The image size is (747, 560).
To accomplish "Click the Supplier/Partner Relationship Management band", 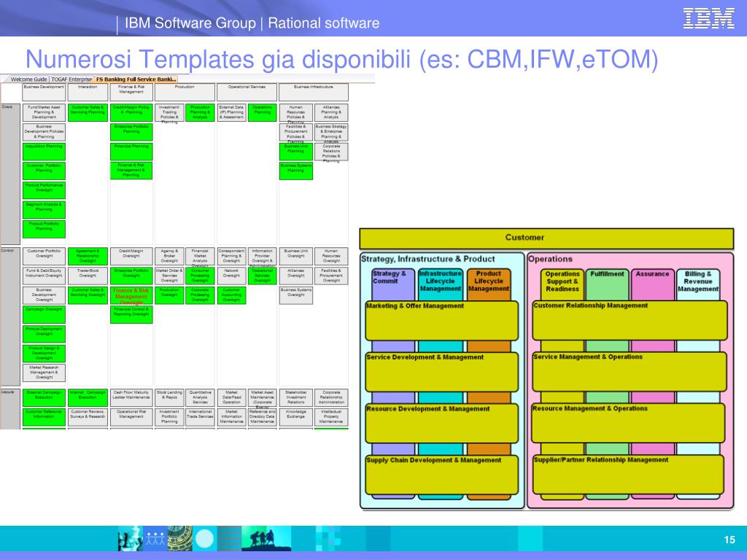I will click(x=629, y=475).
